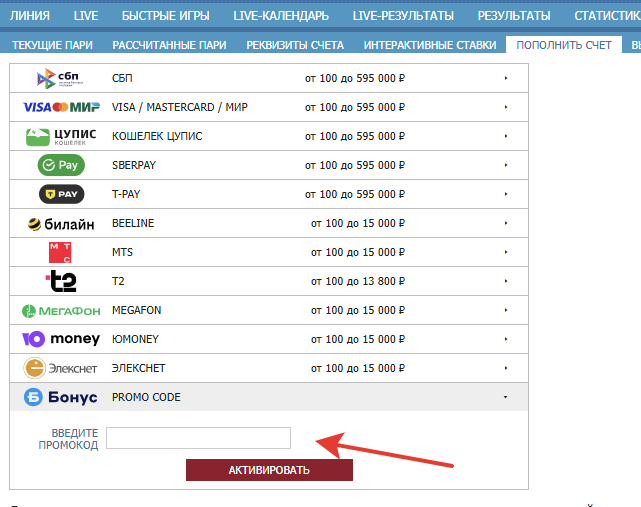Viewport: 641px width, 507px height.
Task: Select the VISA / MasterCard / МИР logo
Action: pyautogui.click(x=60, y=107)
